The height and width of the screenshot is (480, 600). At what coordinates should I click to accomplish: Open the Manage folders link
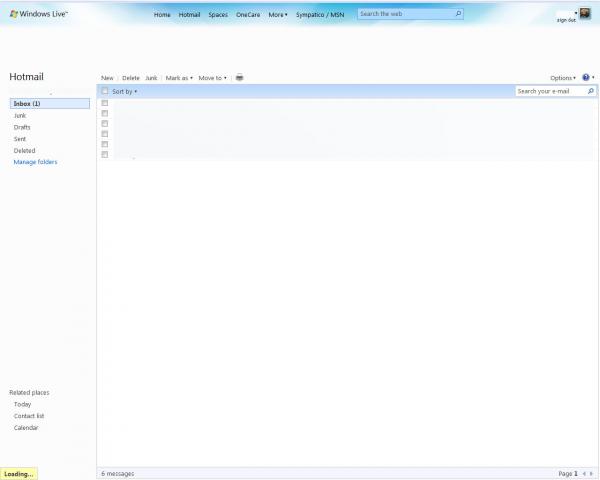point(35,162)
